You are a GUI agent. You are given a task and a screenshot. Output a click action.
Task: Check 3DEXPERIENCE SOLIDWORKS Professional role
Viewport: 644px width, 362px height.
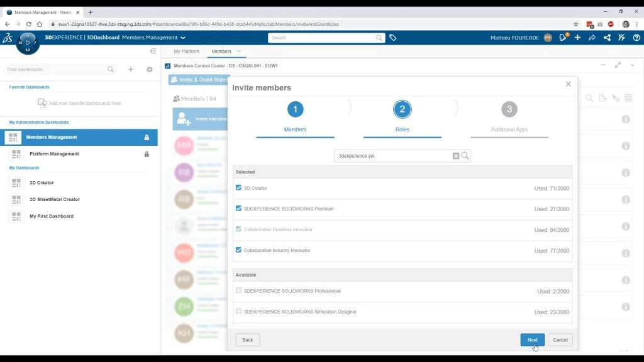238,291
